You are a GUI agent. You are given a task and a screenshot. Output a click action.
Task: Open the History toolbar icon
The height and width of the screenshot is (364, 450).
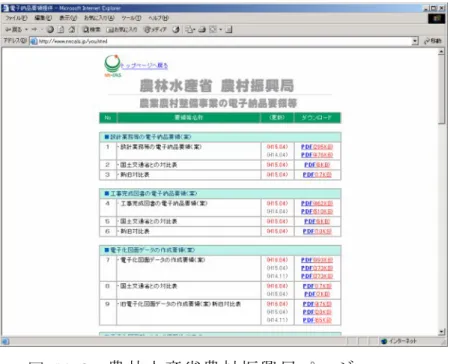(176, 30)
